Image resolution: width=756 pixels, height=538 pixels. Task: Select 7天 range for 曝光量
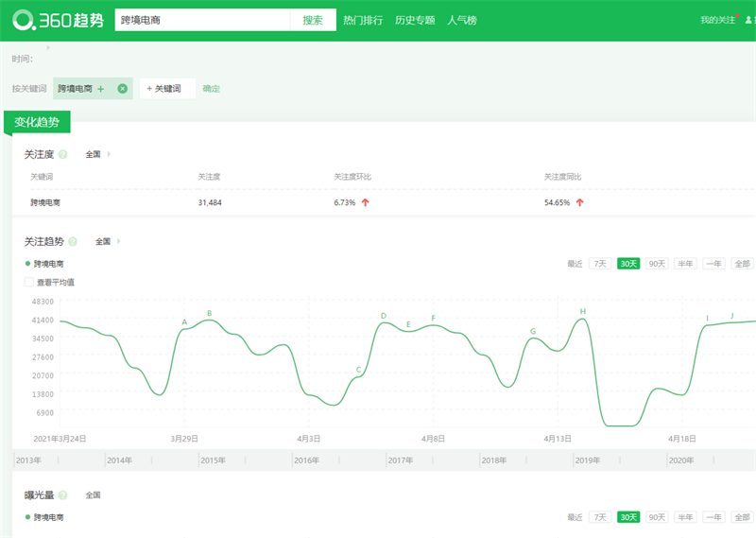pyautogui.click(x=600, y=517)
